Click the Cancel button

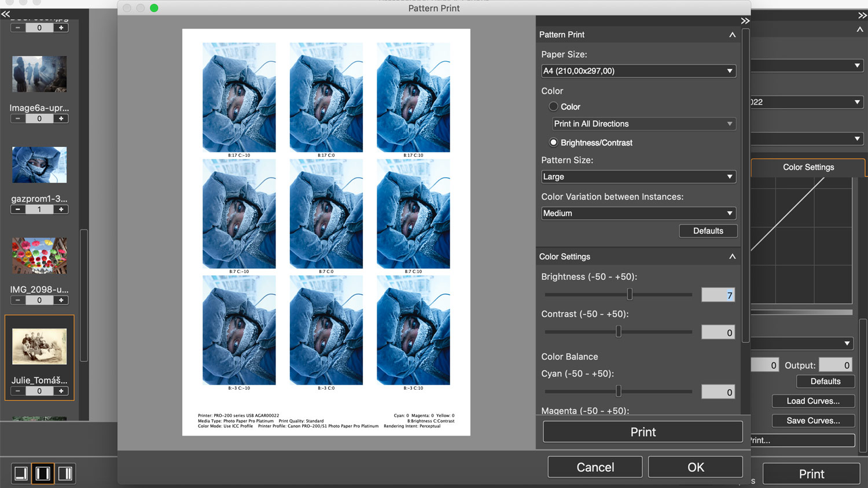595,467
